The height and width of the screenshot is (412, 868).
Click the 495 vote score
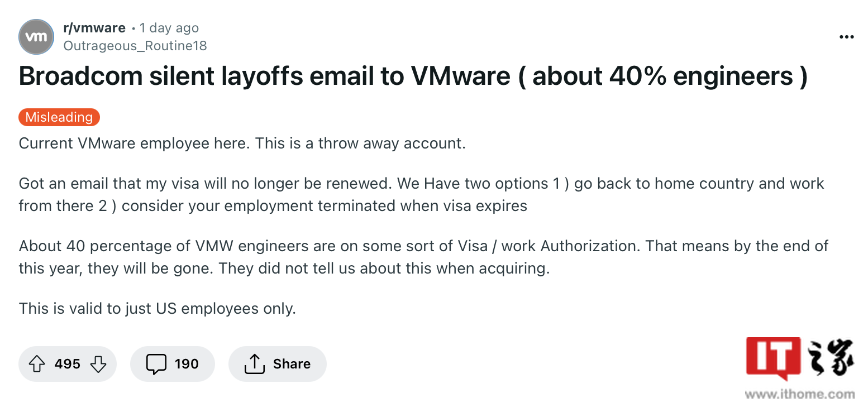(68, 364)
